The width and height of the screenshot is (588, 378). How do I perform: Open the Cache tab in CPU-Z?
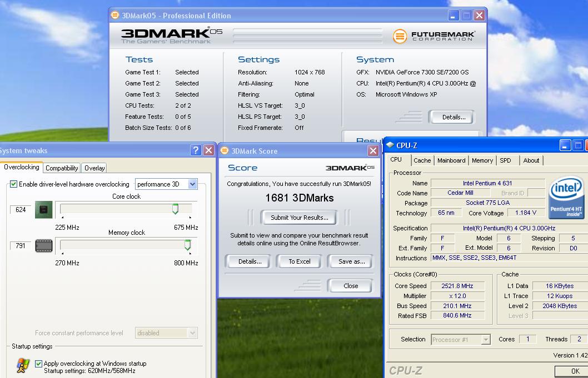422,160
